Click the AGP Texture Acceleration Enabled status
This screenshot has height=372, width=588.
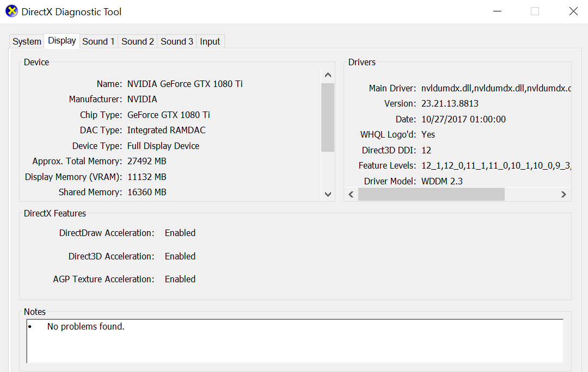180,279
